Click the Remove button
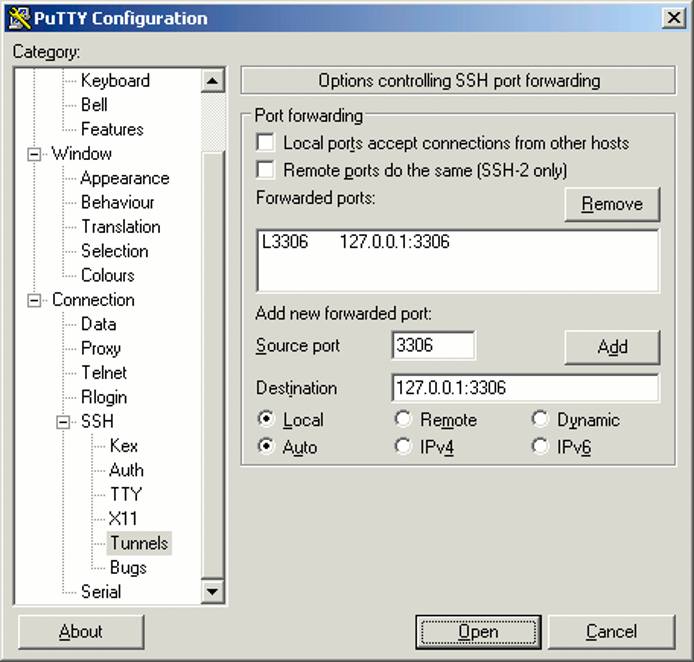Image resolution: width=694 pixels, height=662 pixels. point(612,204)
